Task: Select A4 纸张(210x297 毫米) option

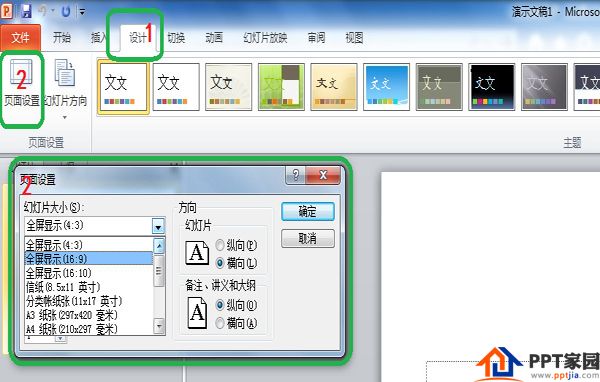Action: click(88, 329)
